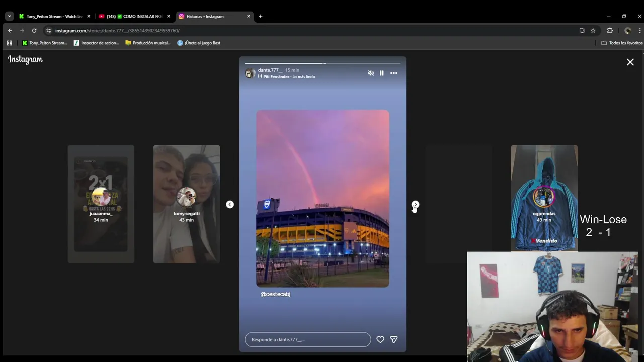Open juaaanma_ story preview

[x=101, y=204]
